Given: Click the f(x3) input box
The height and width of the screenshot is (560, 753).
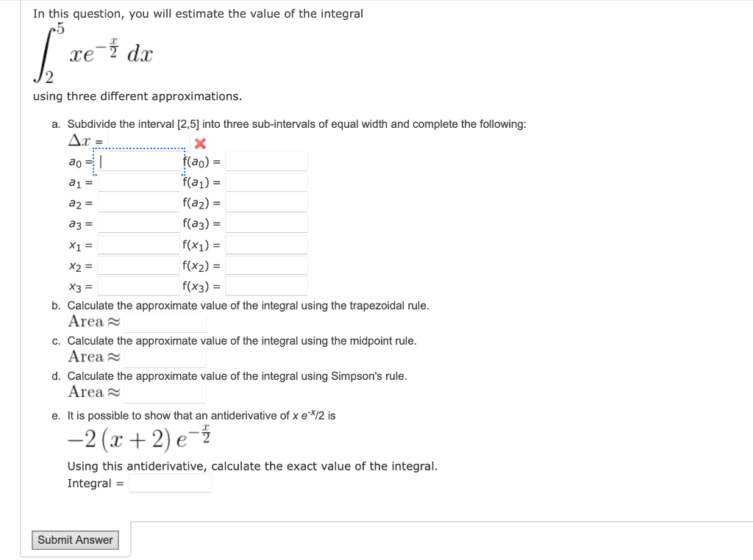Looking at the screenshot, I should (265, 286).
